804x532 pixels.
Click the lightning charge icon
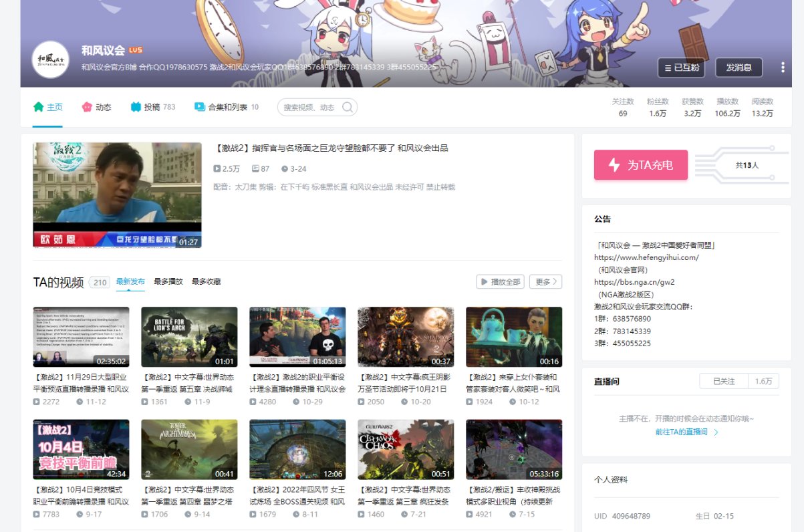[614, 165]
